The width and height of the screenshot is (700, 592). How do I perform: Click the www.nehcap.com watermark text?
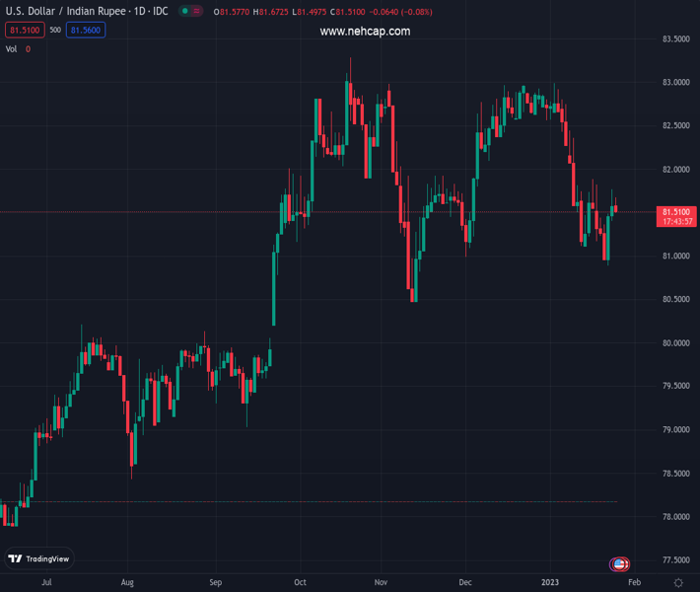point(365,32)
